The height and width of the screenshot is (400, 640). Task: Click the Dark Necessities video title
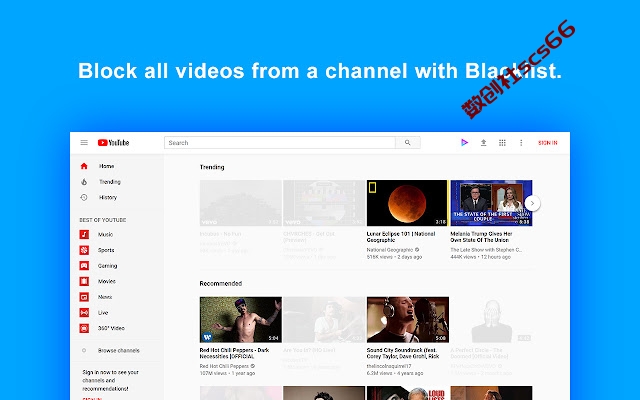pos(234,353)
